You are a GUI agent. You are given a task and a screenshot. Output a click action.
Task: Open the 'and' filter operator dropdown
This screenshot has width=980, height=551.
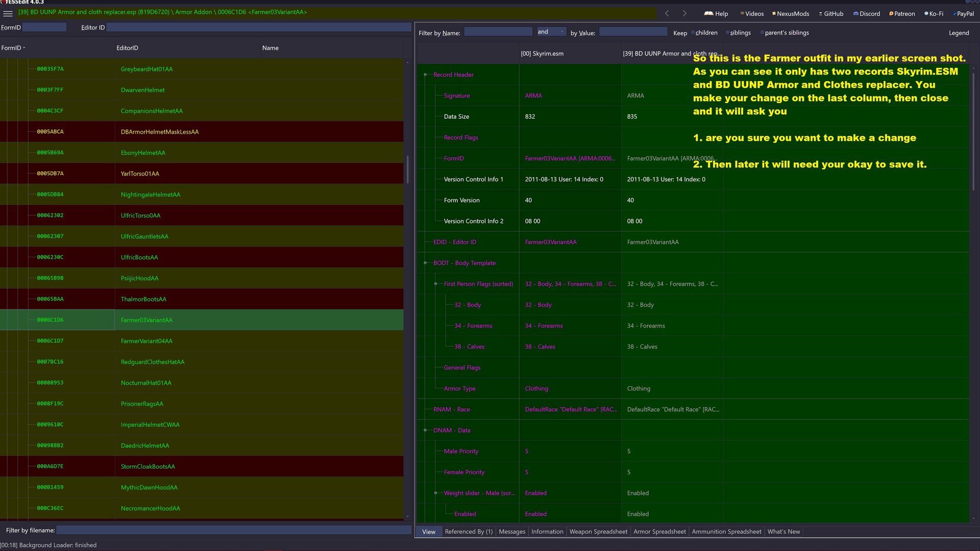click(x=551, y=32)
